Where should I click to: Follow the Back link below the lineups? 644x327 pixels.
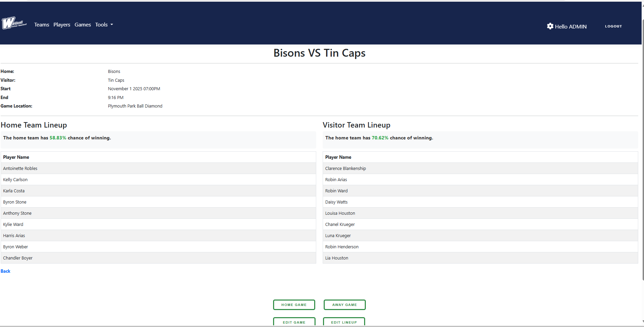(x=5, y=271)
